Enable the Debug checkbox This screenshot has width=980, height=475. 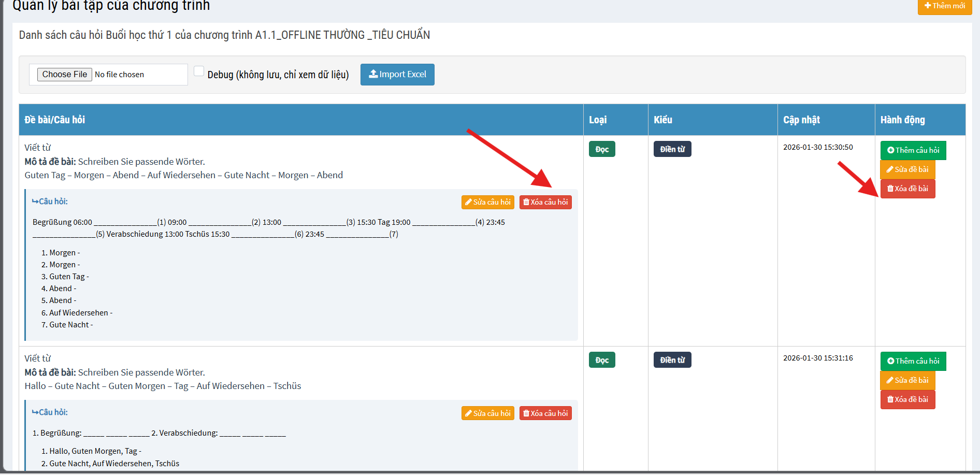199,71
